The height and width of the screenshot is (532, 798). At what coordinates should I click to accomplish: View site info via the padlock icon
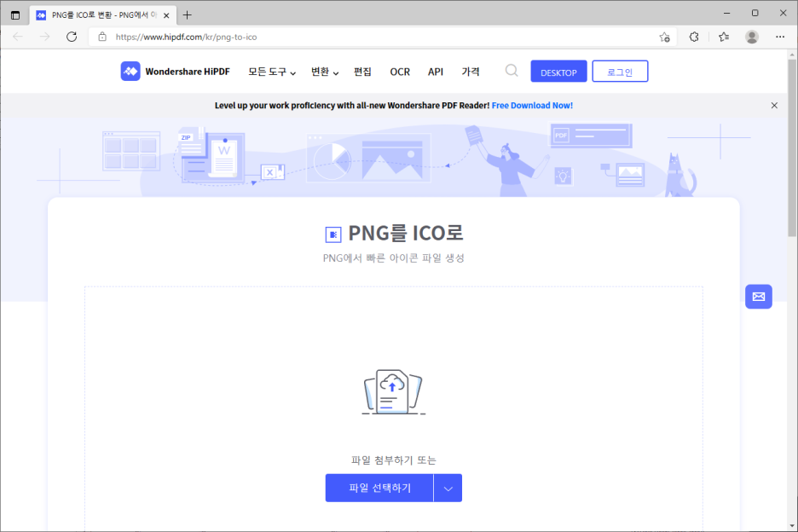(x=102, y=37)
